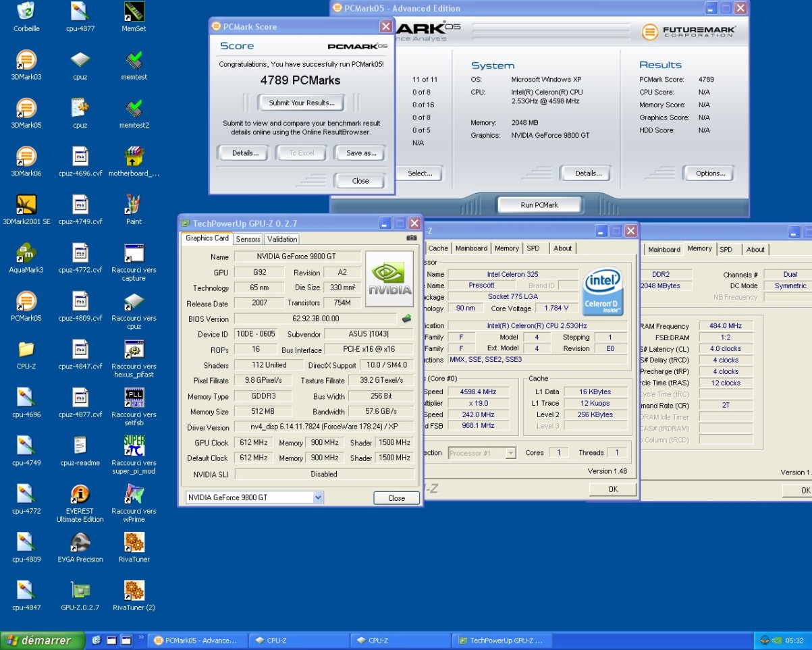Launch 3DMark03 shortcut

click(26, 60)
